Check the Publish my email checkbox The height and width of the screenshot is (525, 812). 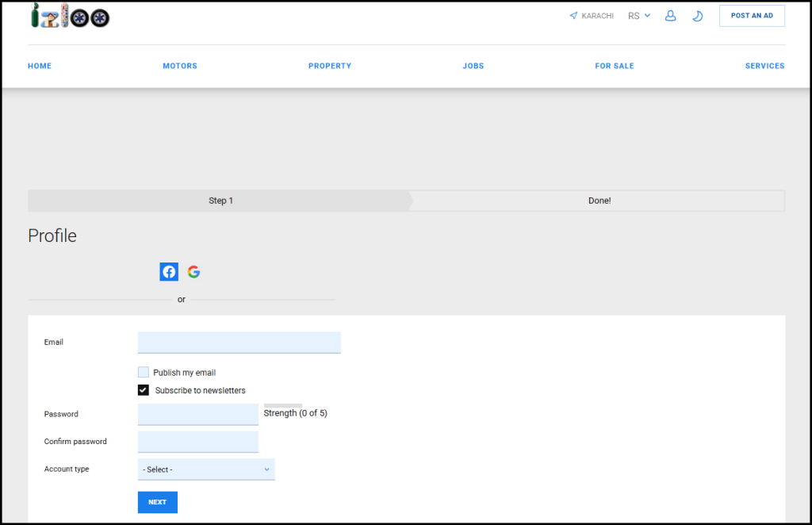tap(143, 372)
